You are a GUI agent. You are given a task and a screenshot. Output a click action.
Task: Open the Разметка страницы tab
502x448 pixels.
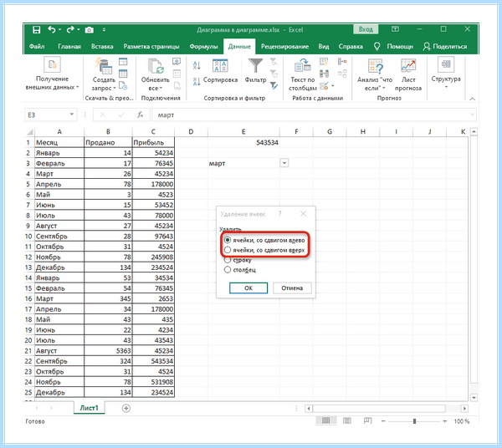pyautogui.click(x=151, y=47)
